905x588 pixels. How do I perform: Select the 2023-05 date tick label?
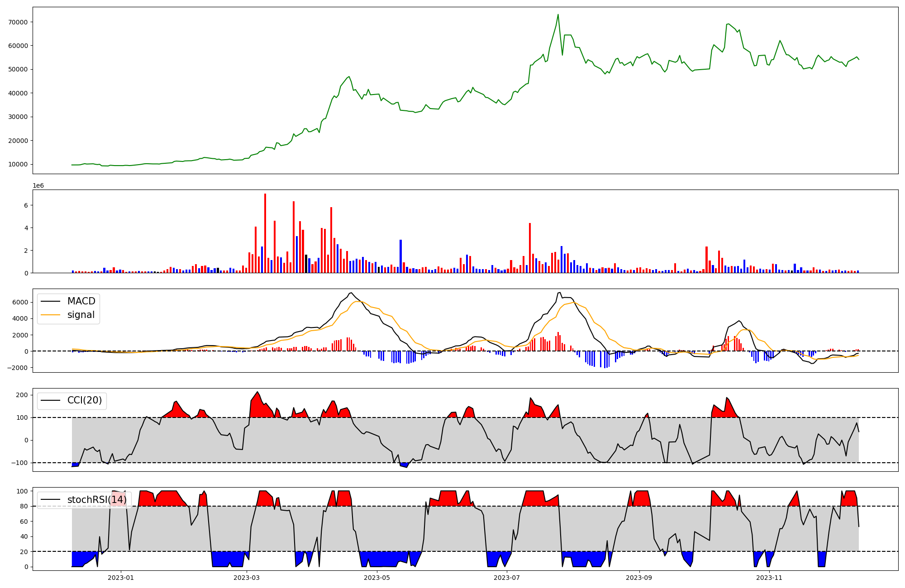pos(377,578)
